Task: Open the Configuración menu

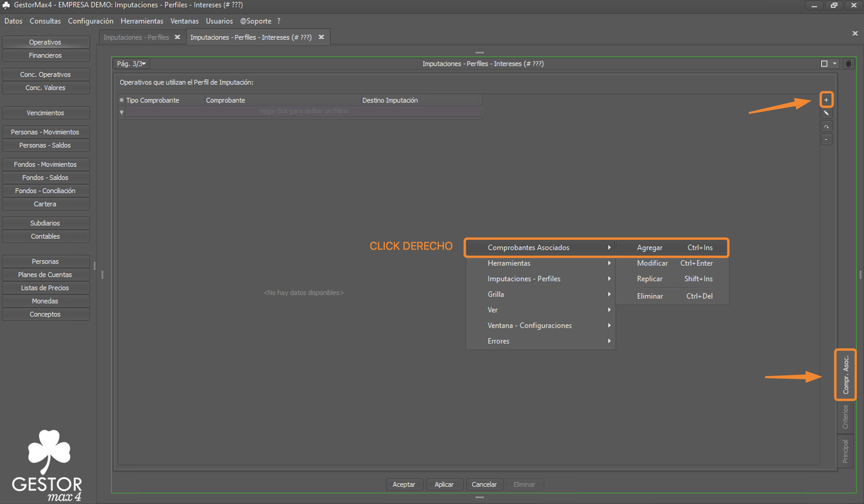Action: click(91, 21)
